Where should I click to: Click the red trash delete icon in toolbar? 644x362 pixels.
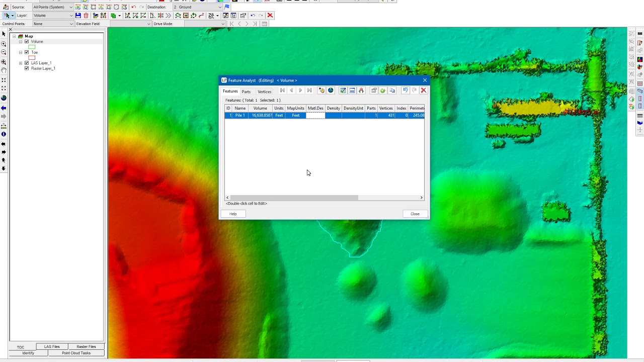[x=86, y=16]
